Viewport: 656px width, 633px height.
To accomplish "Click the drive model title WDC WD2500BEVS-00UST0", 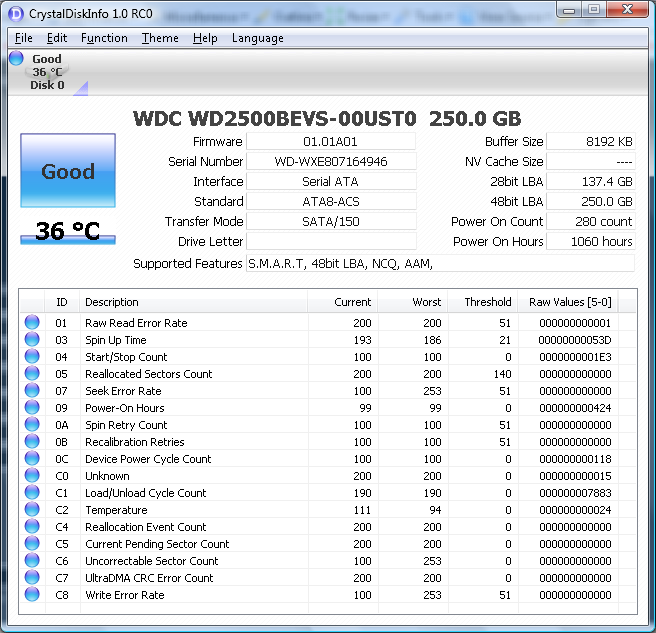I will click(x=274, y=118).
